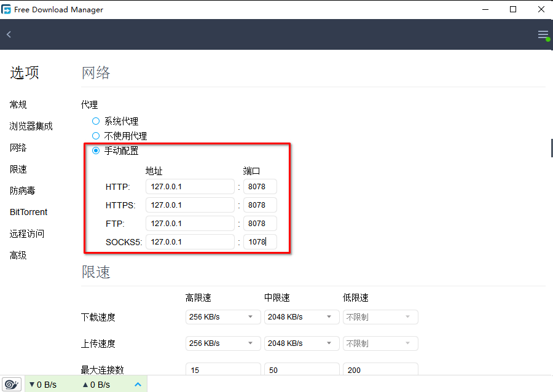The height and width of the screenshot is (392, 553).
Task: Toggle snail mode icon in status bar
Action: point(12,385)
